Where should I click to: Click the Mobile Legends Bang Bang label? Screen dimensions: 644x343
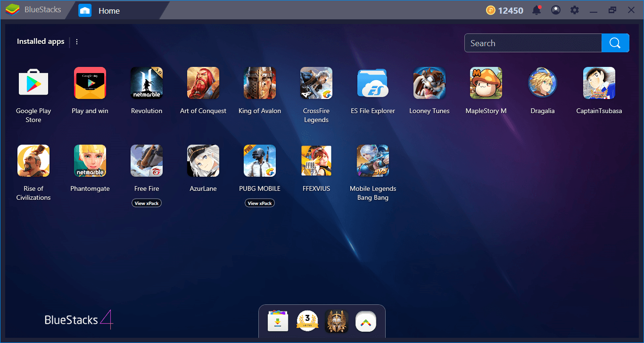[373, 193]
